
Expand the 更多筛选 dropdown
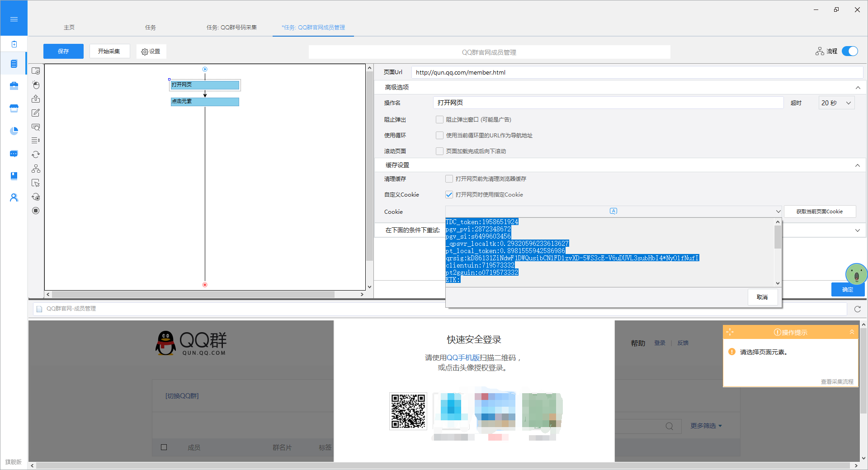[706, 426]
